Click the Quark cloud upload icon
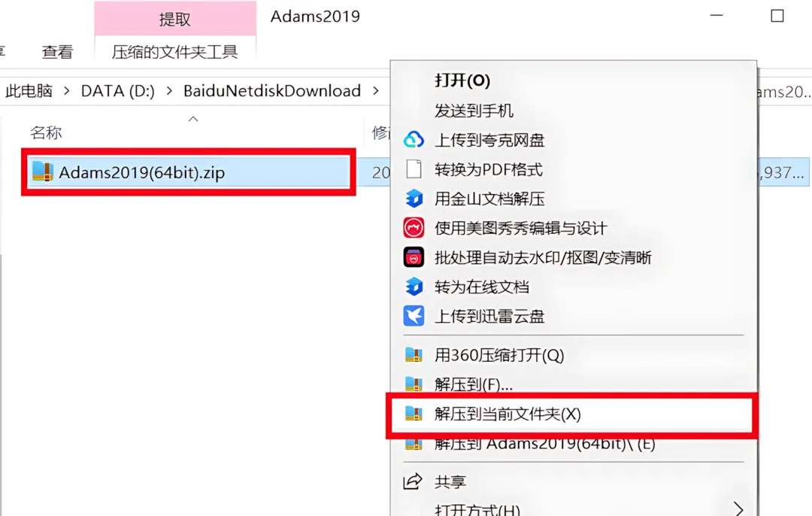This screenshot has height=516, width=812. pos(414,140)
